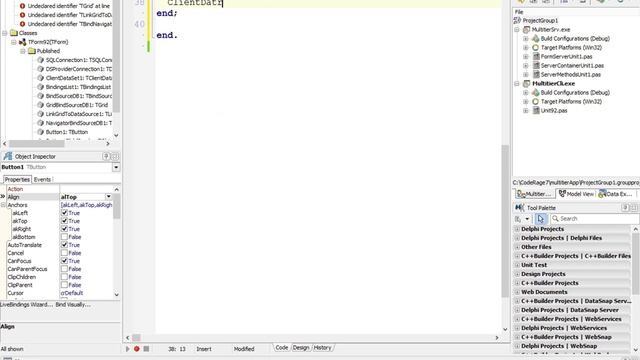Enable the Cancel property checkbox
The width and height of the screenshot is (640, 360).
coord(64,253)
